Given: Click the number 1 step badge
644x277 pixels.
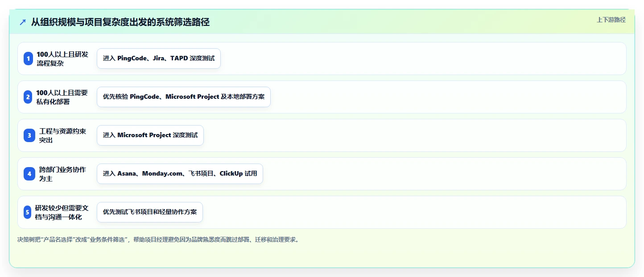Looking at the screenshot, I should tap(29, 59).
